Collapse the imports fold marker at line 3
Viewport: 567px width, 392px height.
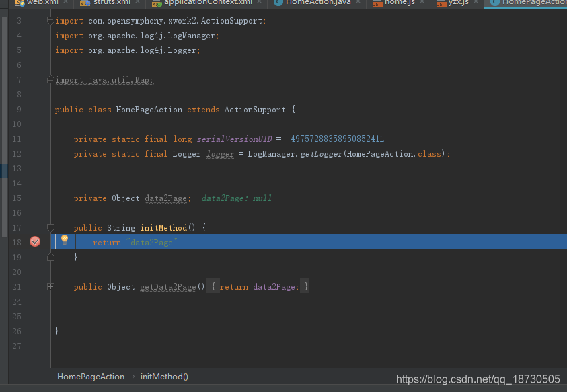(50, 21)
